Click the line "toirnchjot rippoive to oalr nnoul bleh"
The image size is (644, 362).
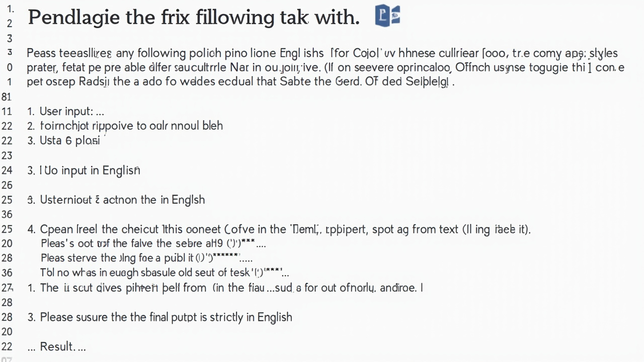click(x=125, y=126)
